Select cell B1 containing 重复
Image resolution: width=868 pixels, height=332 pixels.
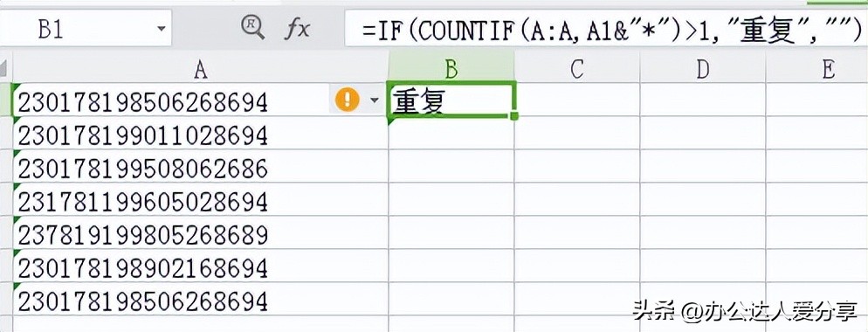[x=451, y=100]
